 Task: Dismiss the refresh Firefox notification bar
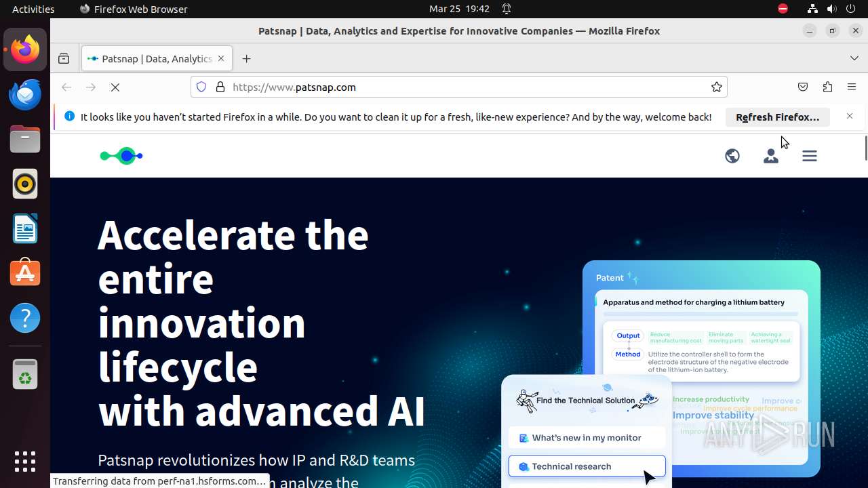[850, 117]
